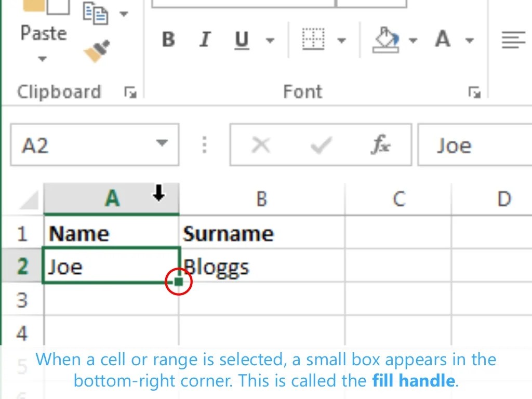Apply bold formatting
The image size is (532, 399).
(x=167, y=40)
